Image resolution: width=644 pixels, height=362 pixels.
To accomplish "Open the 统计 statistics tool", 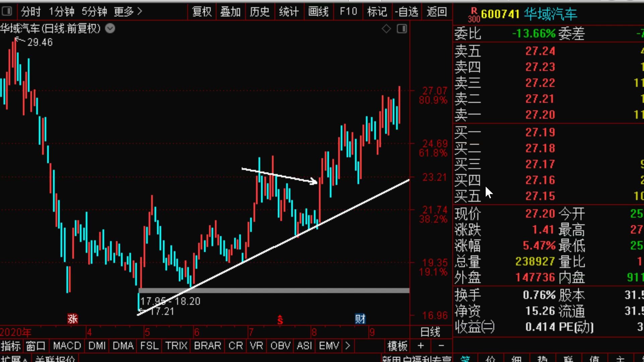I will tap(289, 12).
